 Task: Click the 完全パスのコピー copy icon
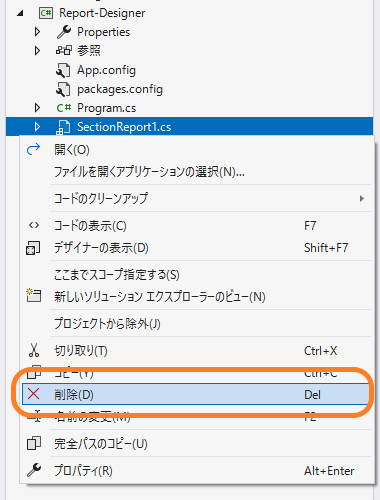click(34, 443)
